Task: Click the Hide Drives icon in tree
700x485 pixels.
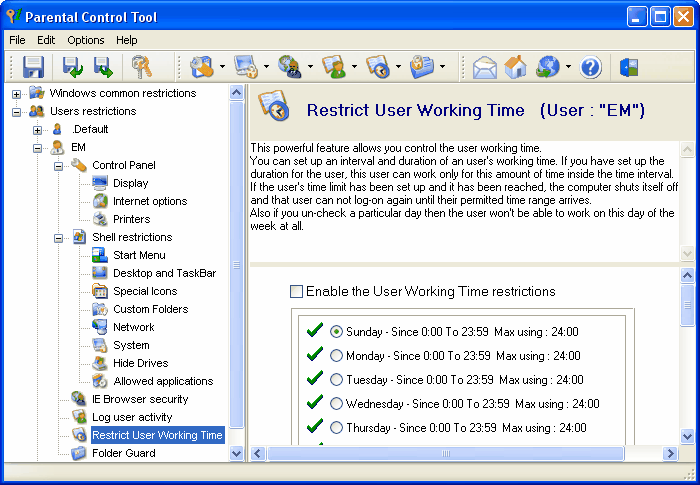Action: (100, 363)
